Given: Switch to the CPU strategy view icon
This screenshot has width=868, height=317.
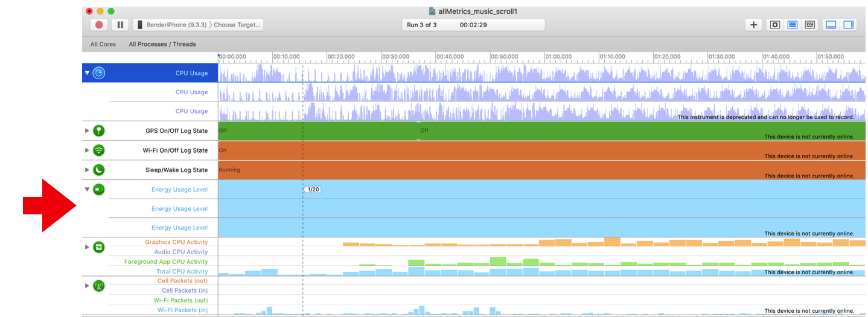Looking at the screenshot, I should coord(775,25).
